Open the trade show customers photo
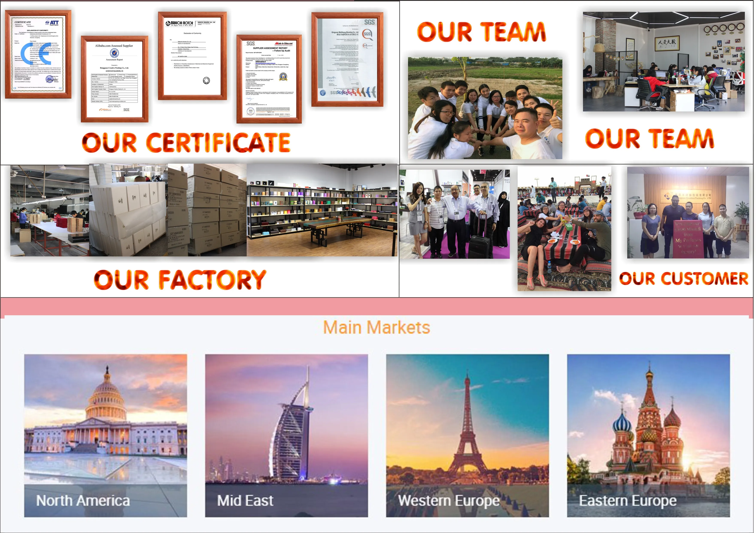This screenshot has height=533, width=756. pyautogui.click(x=455, y=214)
